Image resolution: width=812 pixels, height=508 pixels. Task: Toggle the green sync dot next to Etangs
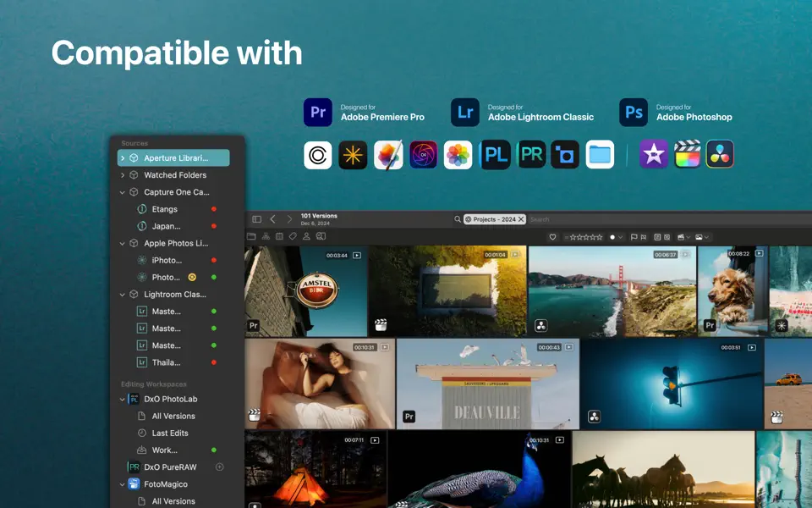(x=214, y=209)
